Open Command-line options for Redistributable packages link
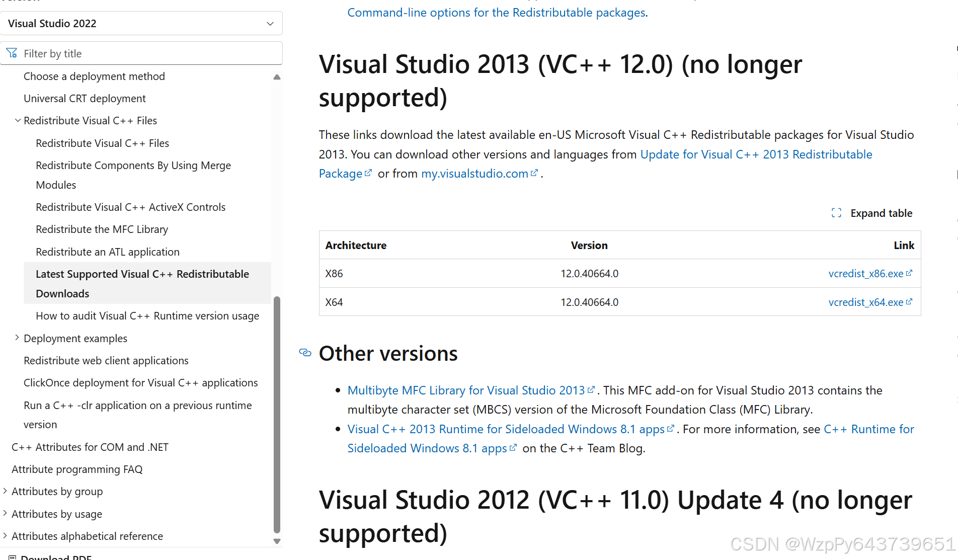The width and height of the screenshot is (958, 560). (497, 12)
